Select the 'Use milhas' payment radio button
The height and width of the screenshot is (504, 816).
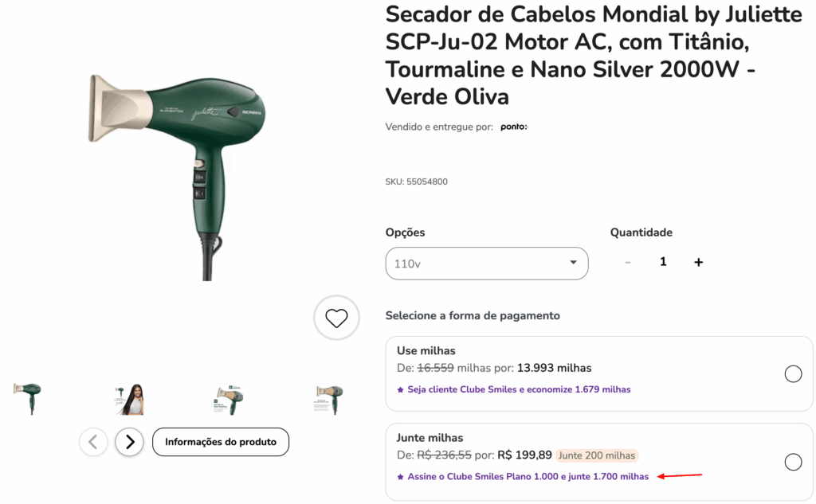[793, 373]
